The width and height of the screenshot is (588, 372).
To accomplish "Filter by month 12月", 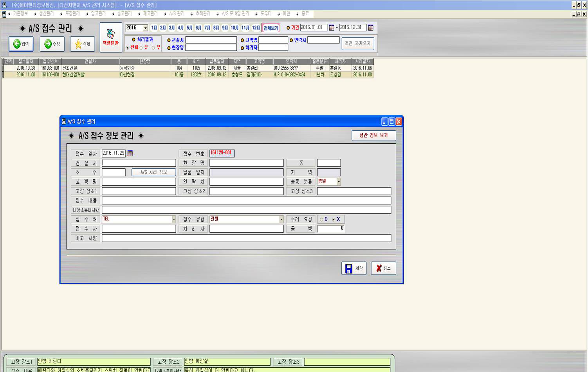I will click(256, 28).
